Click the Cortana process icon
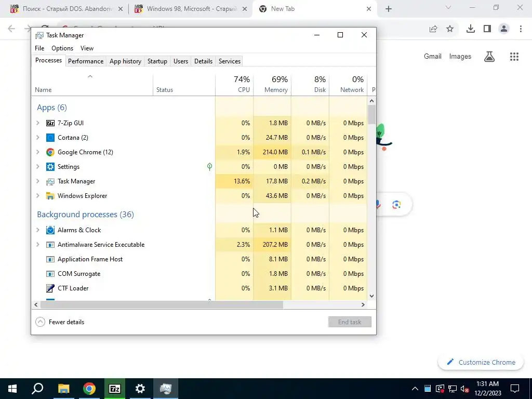Image resolution: width=532 pixels, height=399 pixels. 50,137
